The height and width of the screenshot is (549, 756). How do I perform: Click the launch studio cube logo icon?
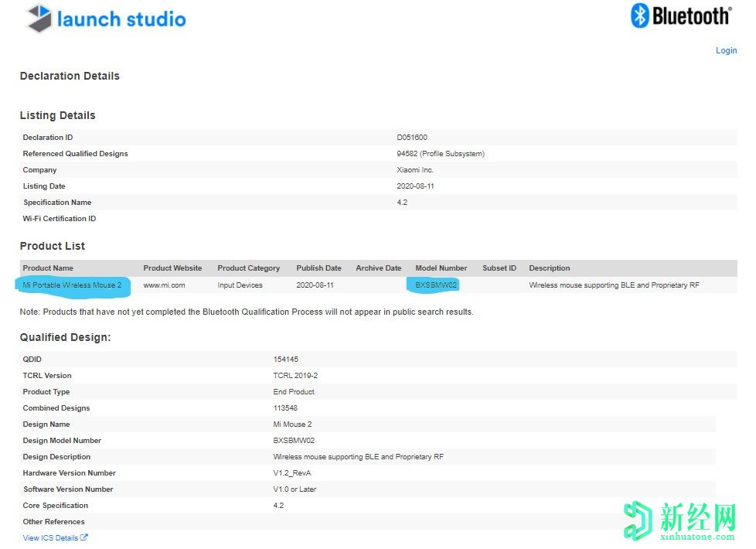click(39, 19)
